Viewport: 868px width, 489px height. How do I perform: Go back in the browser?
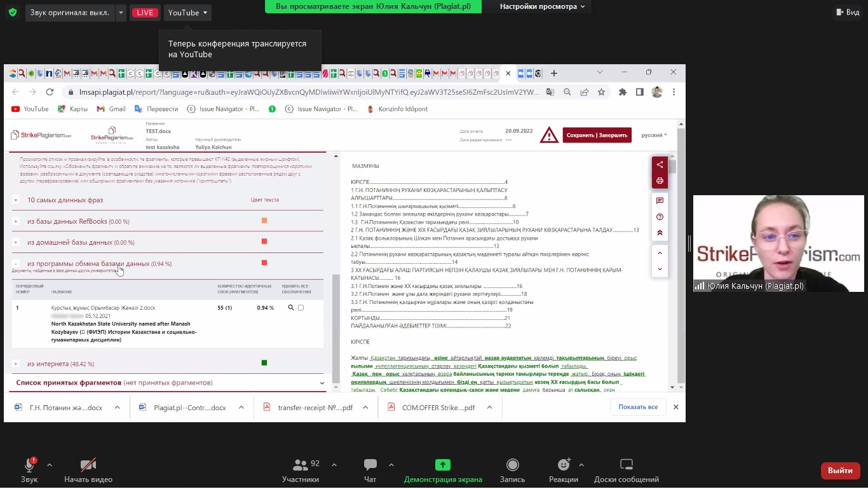(x=17, y=92)
